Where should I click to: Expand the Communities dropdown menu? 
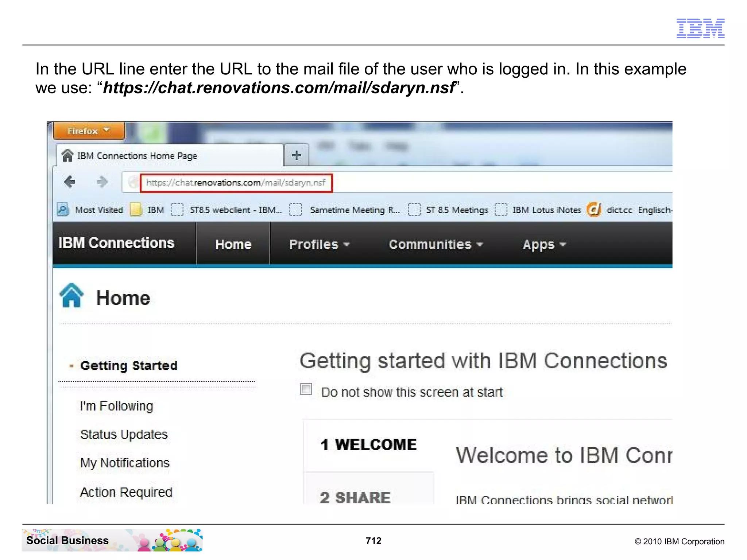coord(436,244)
